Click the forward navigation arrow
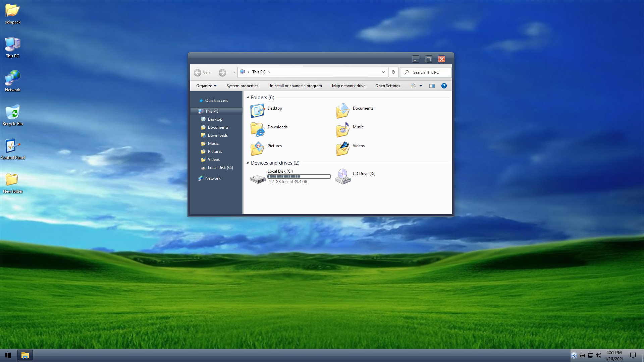644x362 pixels. (x=222, y=73)
